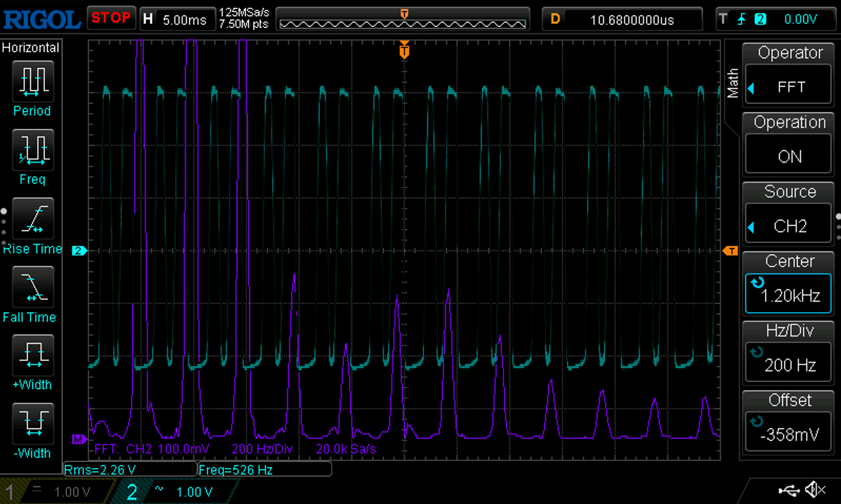Select the -Width measurement icon
841x504 pixels.
[32, 424]
